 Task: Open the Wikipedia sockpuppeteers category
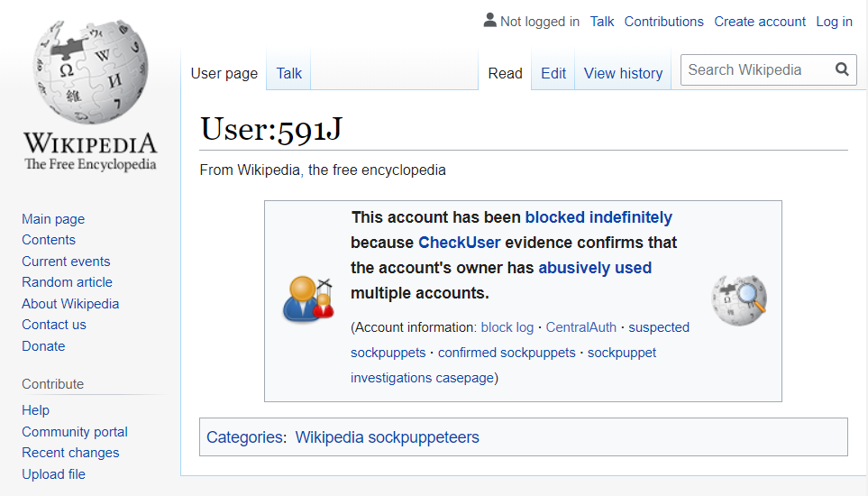click(387, 437)
